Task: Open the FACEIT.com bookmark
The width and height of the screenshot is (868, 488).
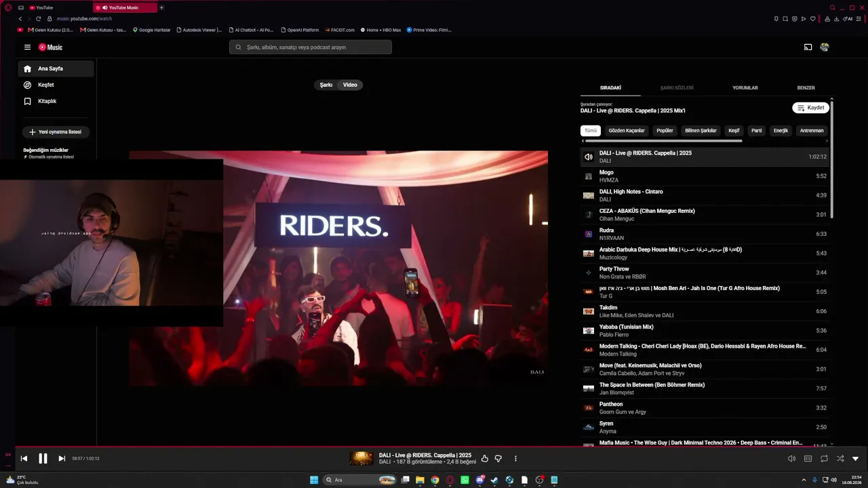Action: (x=340, y=30)
